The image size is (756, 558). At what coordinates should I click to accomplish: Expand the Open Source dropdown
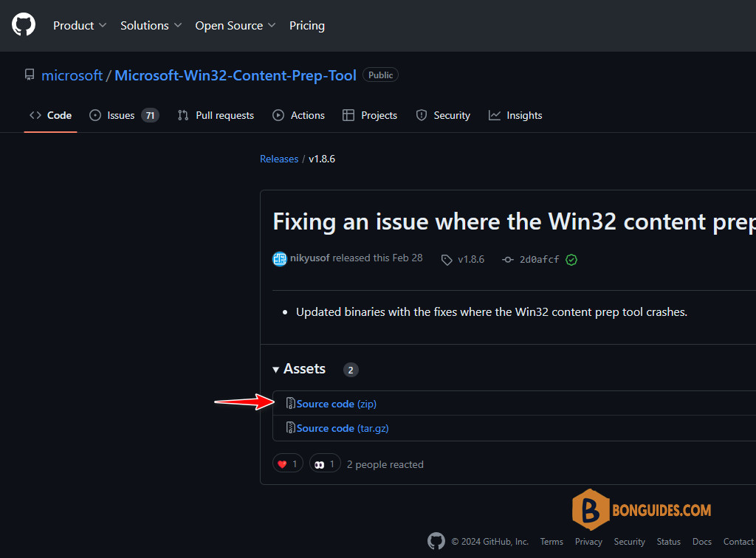pos(236,26)
